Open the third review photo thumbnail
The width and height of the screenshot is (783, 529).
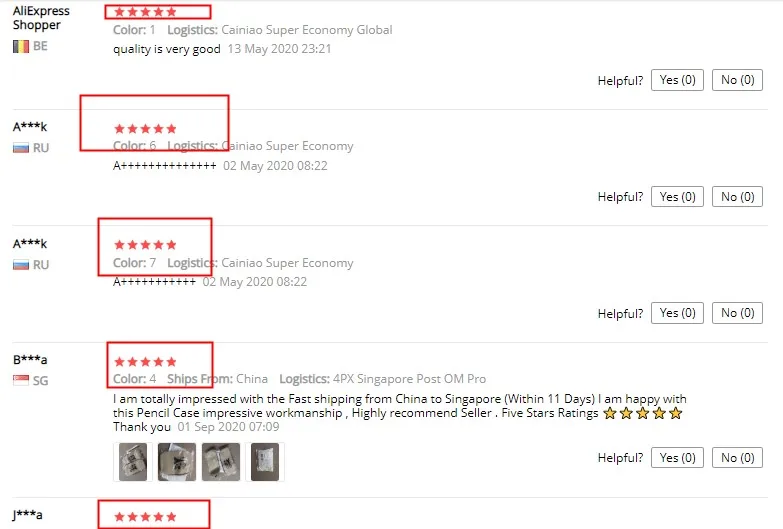(x=221, y=462)
